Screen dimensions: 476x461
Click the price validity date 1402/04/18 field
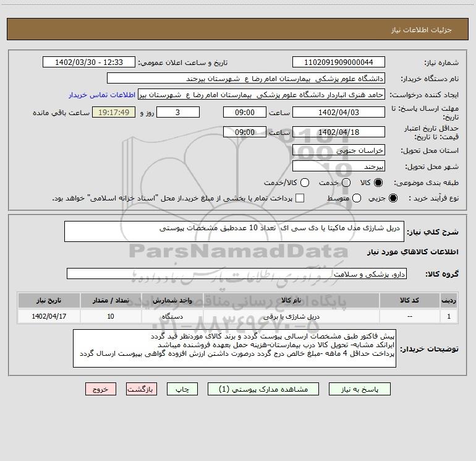(339, 132)
